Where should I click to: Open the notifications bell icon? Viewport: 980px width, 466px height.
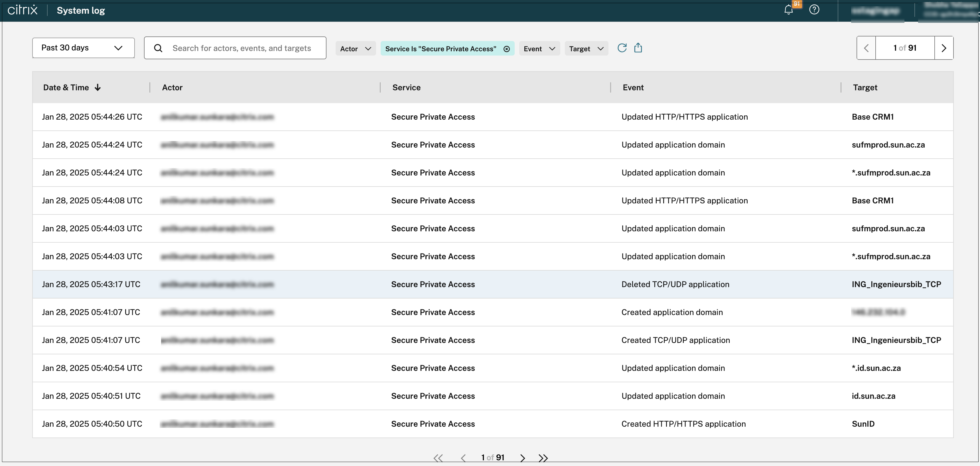[788, 10]
